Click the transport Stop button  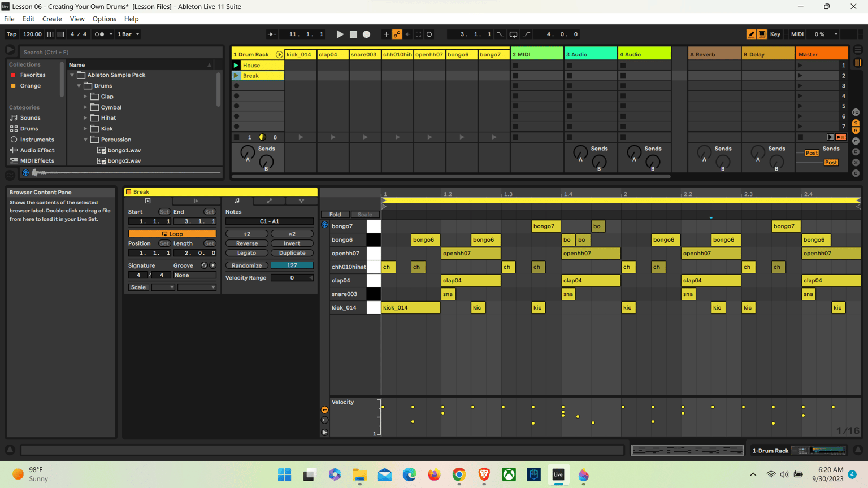point(353,34)
